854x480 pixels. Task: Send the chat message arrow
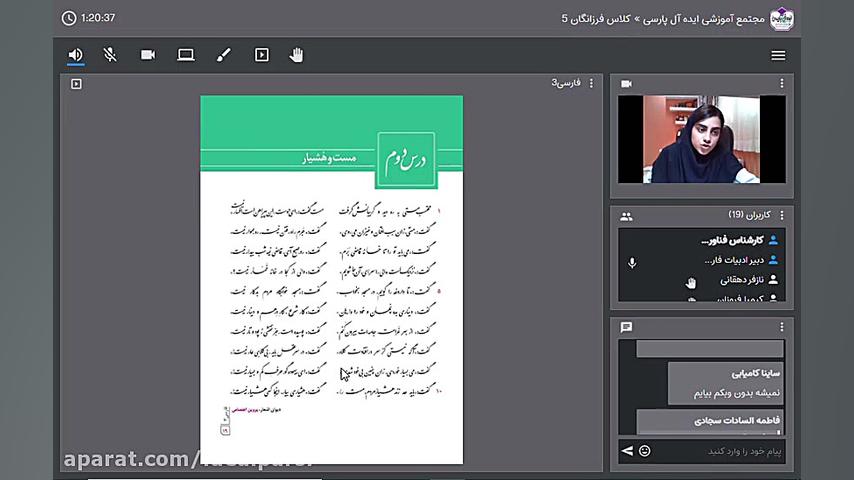click(627, 451)
